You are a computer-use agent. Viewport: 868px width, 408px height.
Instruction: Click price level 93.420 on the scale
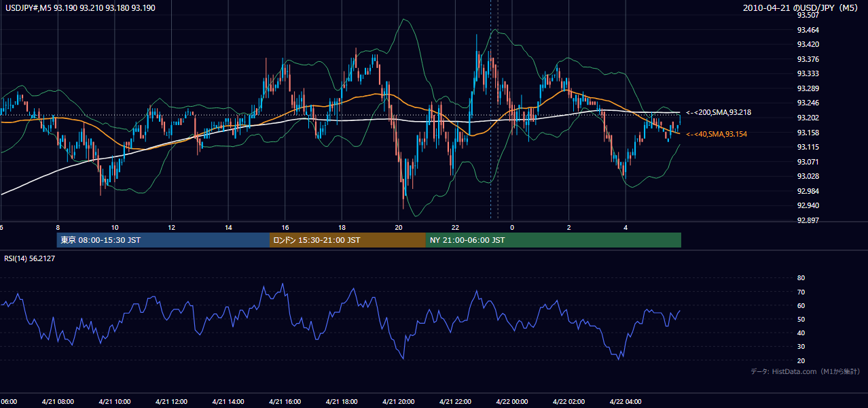click(x=808, y=44)
